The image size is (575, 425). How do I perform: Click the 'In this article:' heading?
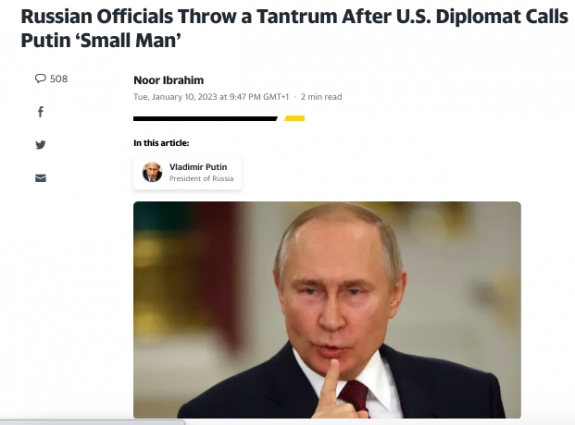tap(161, 143)
